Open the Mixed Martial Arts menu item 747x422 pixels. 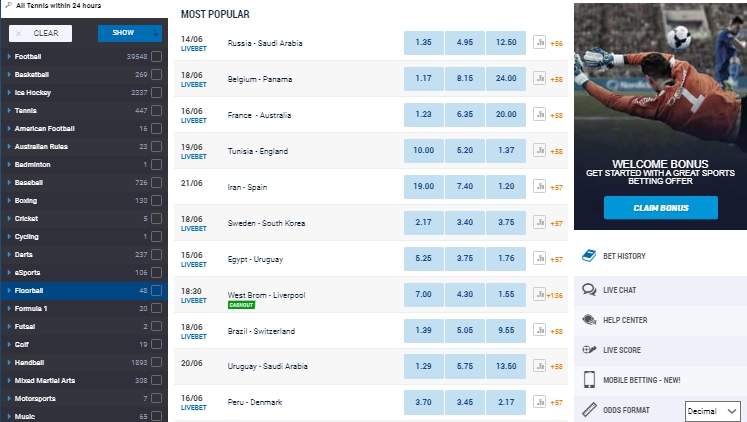coord(47,380)
